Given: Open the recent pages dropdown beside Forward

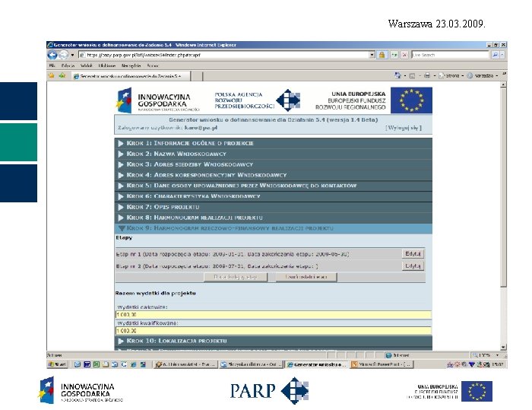Looking at the screenshot, I should point(72,55).
